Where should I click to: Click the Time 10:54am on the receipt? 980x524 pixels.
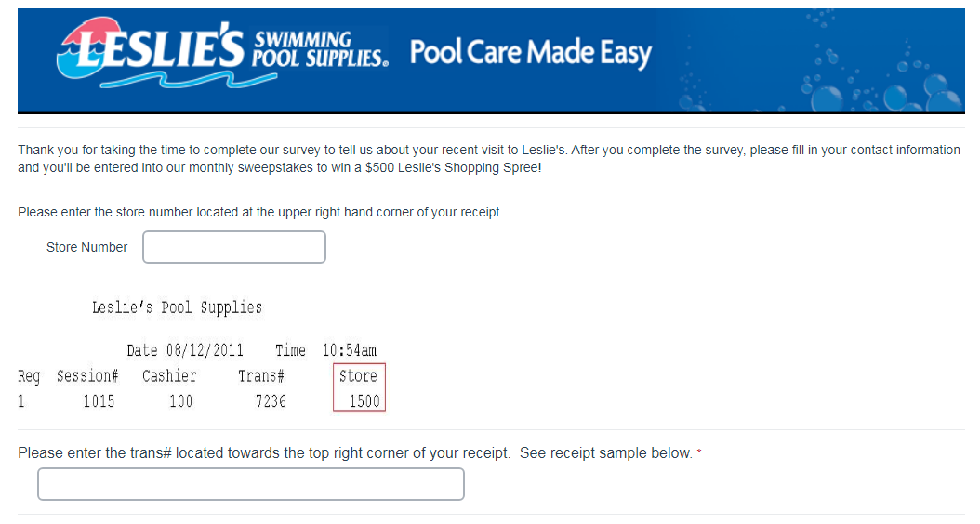point(325,350)
